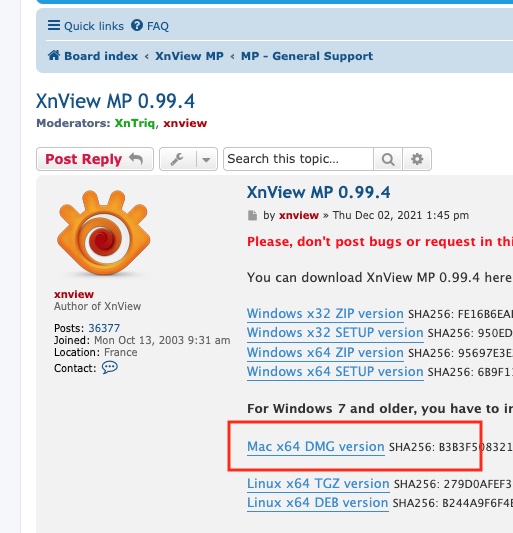Click the reply arrow icon on Post Reply
This screenshot has width=513, height=533.
(136, 158)
